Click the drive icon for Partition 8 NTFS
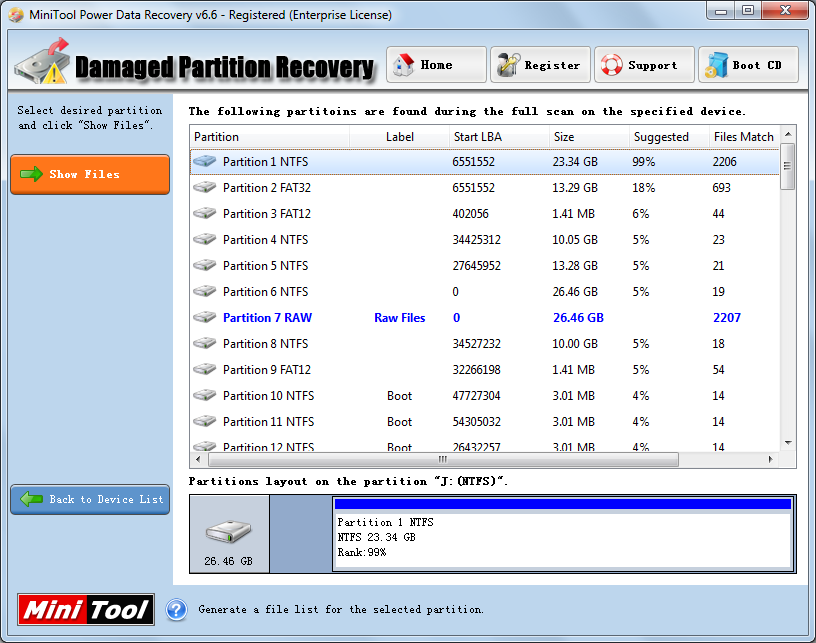This screenshot has width=816, height=643. point(205,343)
